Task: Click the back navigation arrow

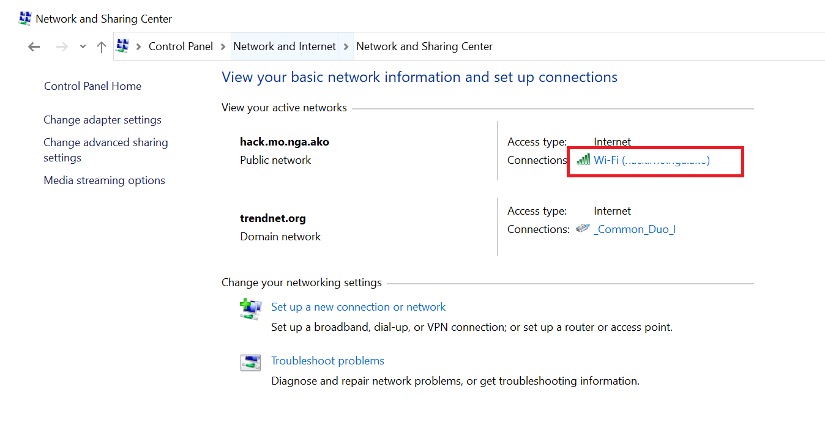Action: tap(34, 47)
